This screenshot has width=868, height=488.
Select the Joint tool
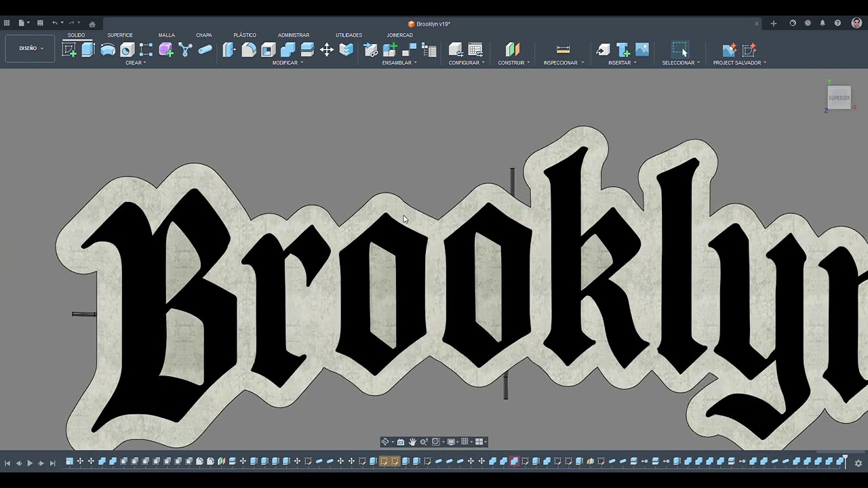click(409, 49)
